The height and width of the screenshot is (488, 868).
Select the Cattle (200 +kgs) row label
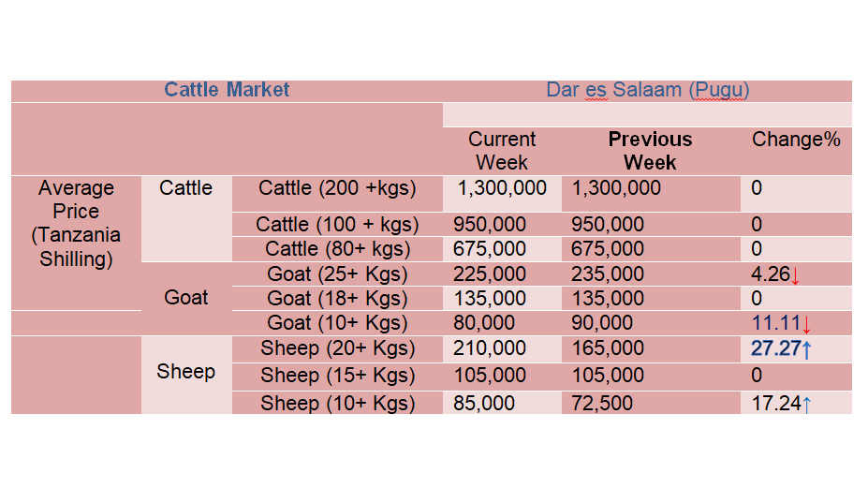[337, 187]
